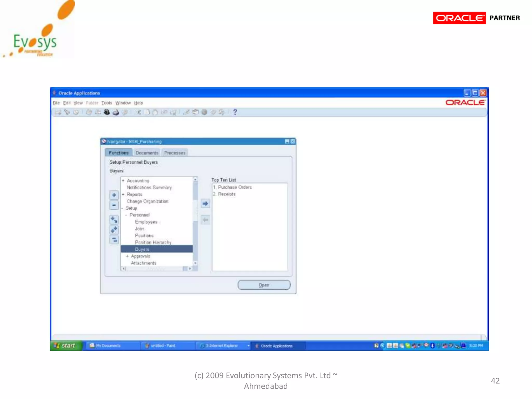Image resolution: width=532 pixels, height=399 pixels.
Task: Click the Attachments paperclip toolbar icon
Action: (x=213, y=112)
